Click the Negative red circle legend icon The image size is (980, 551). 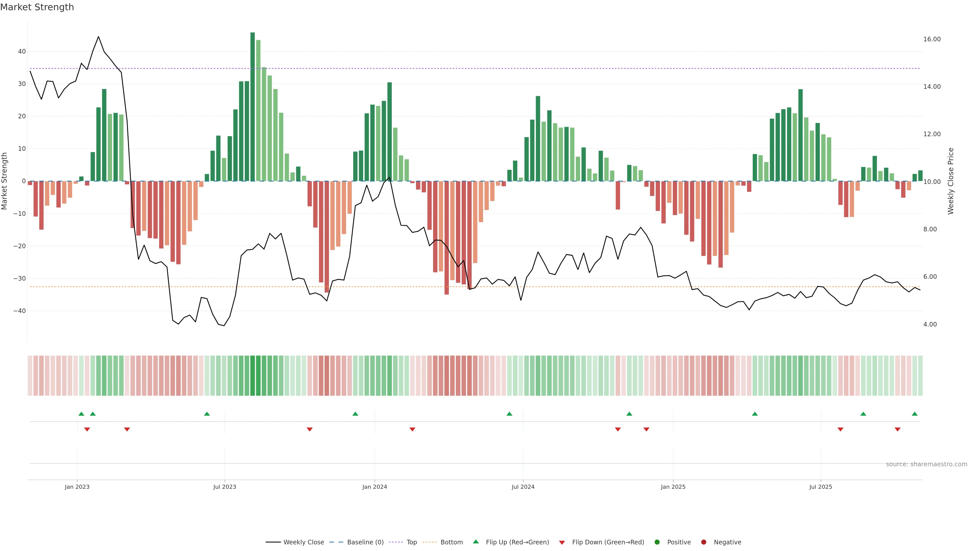(703, 542)
